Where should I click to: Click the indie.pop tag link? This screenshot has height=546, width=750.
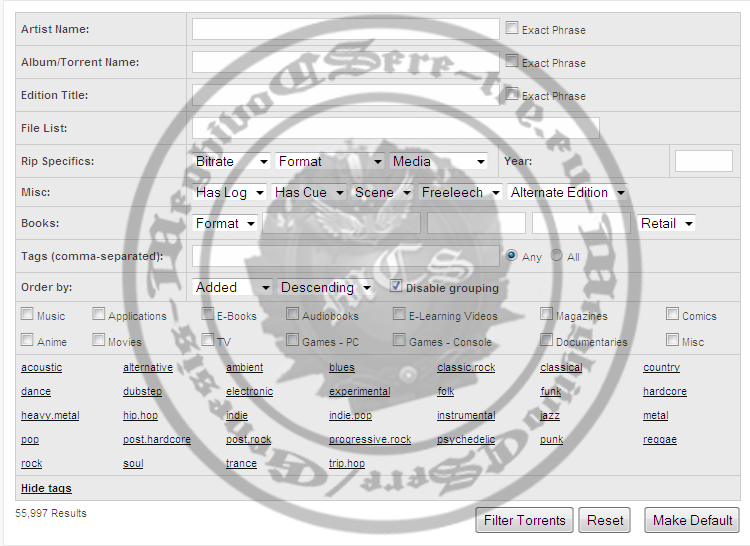click(351, 415)
